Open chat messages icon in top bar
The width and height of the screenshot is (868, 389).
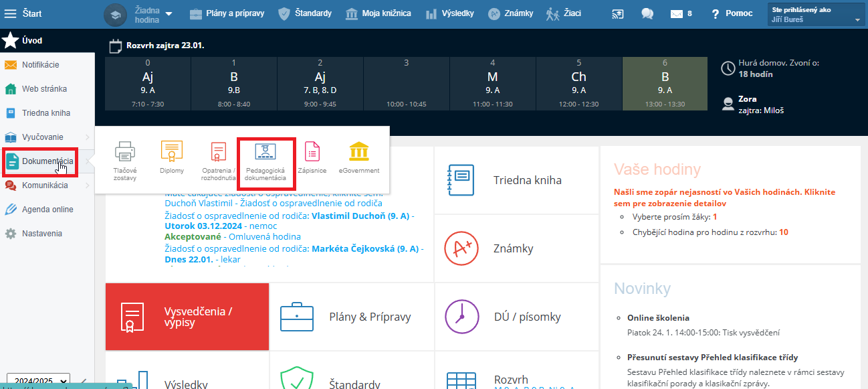(x=647, y=13)
